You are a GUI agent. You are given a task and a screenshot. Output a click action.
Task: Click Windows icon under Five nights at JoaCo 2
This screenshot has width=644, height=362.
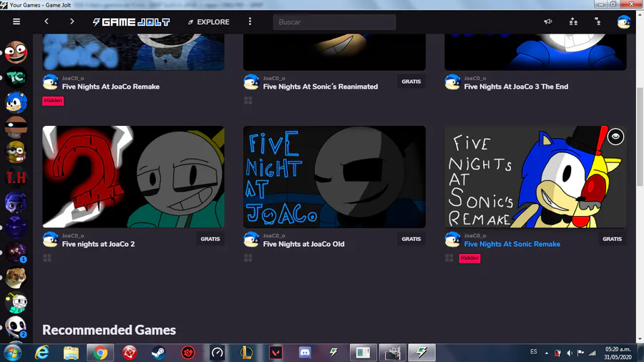pos(47,258)
